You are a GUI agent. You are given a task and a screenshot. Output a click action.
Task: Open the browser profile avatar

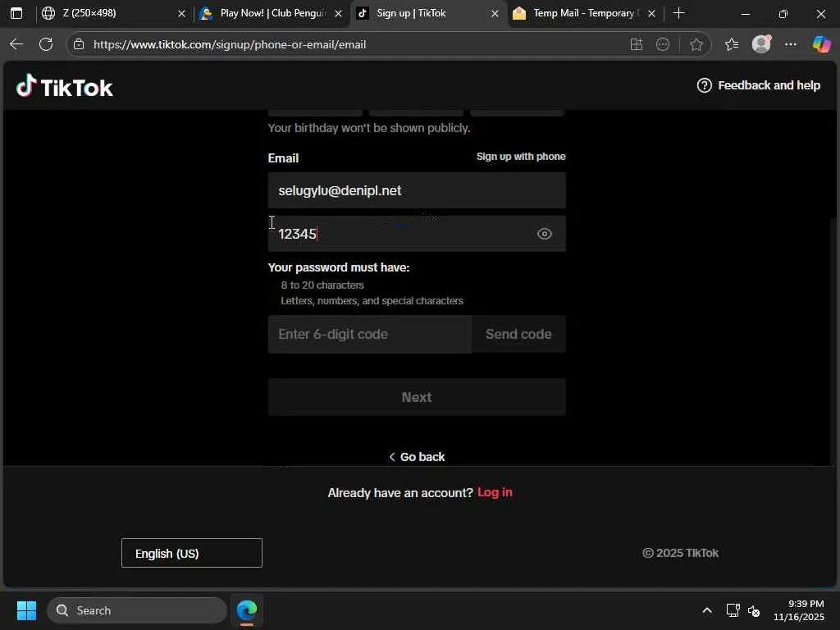click(761, 44)
